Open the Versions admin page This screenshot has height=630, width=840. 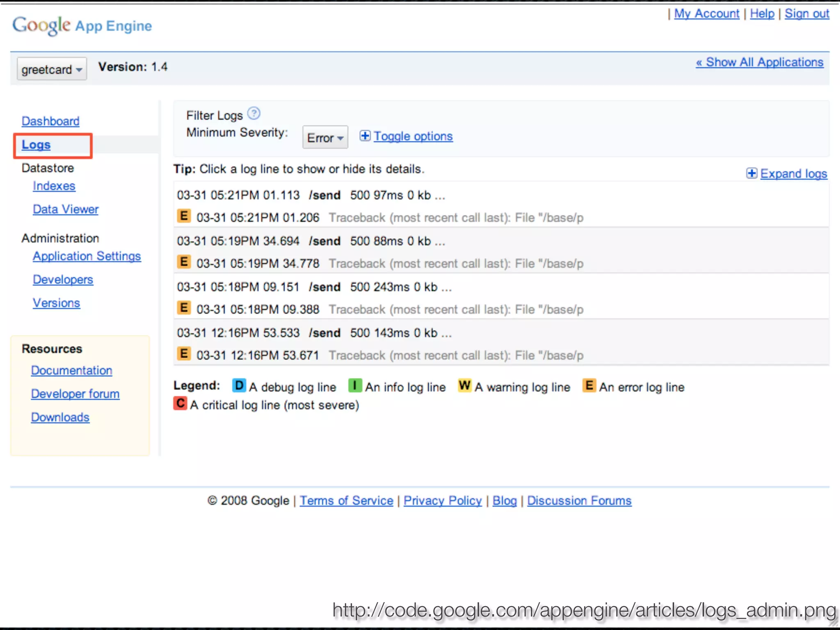(x=57, y=303)
